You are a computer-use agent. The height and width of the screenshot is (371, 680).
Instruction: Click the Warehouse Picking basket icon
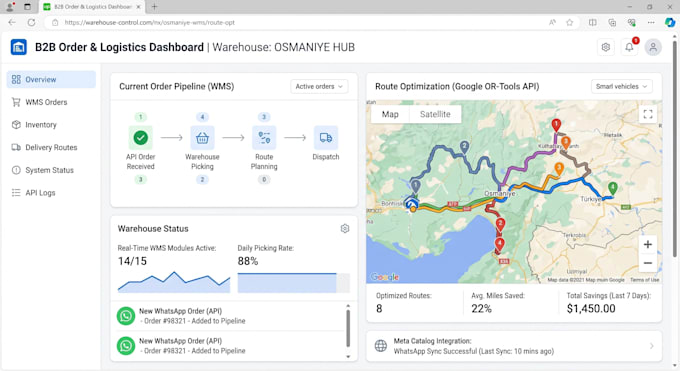click(202, 138)
